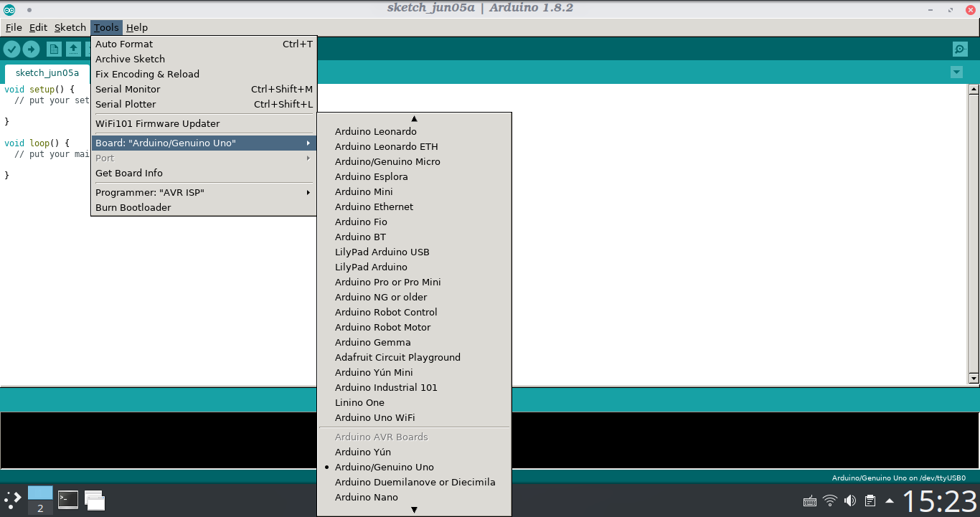Select the LilyPad Arduino USB board
The width and height of the screenshot is (980, 517).
(414, 252)
